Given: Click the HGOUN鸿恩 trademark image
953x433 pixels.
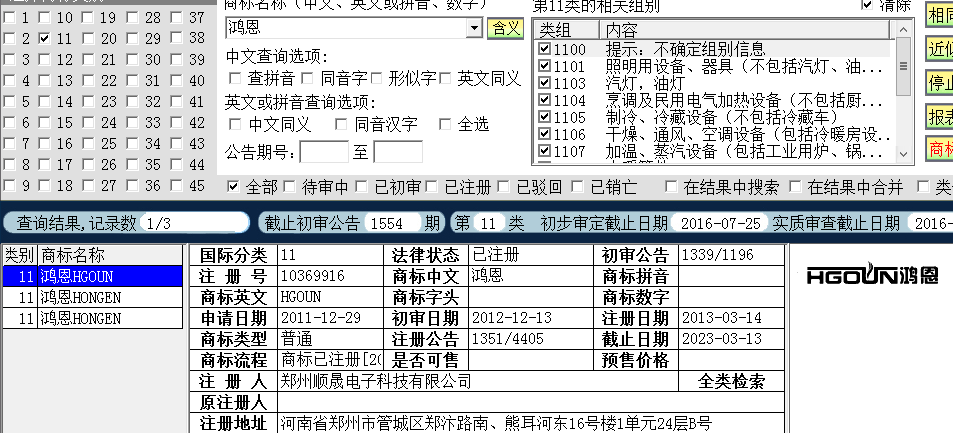Looking at the screenshot, I should tap(872, 275).
